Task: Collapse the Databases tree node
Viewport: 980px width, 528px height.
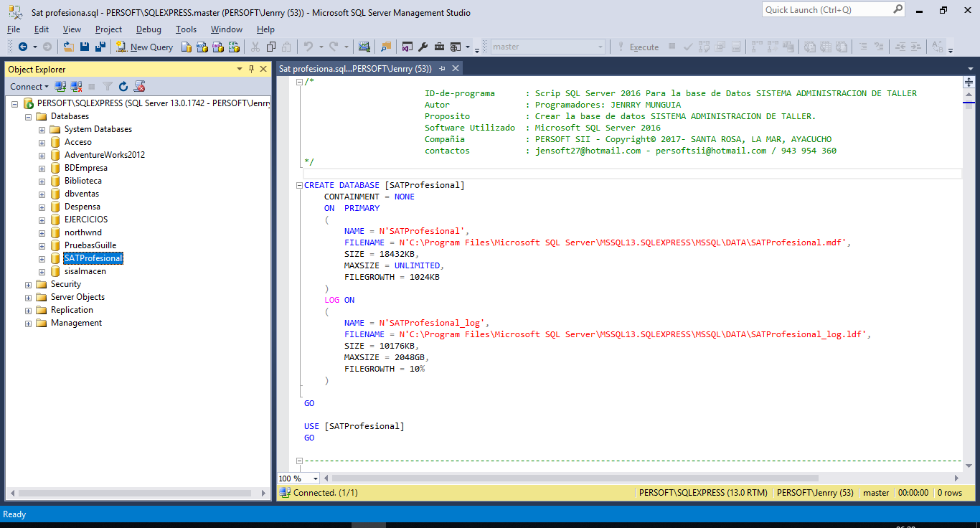Action: coord(29,116)
